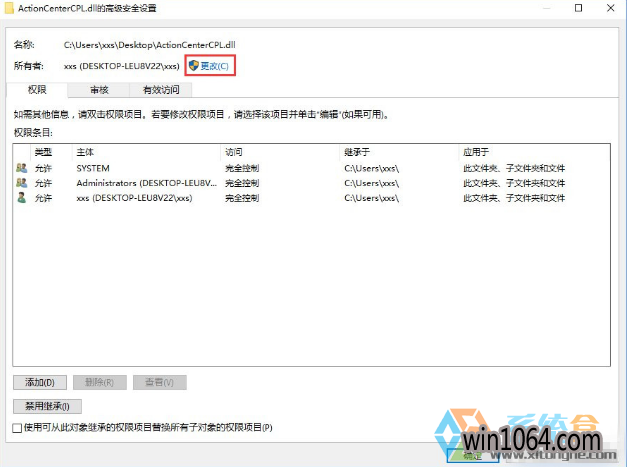Click 允许 in the SYSTEM row
The image size is (627, 467).
click(x=43, y=168)
